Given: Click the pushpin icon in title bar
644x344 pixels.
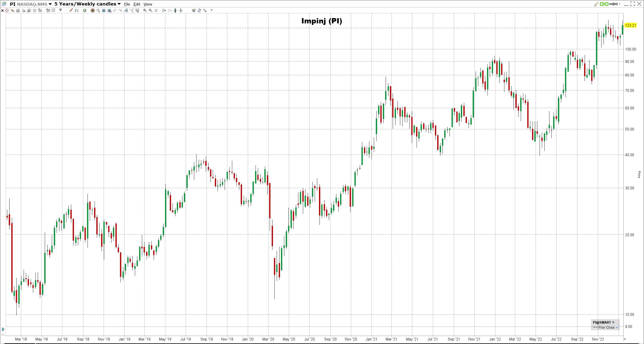Looking at the screenshot, I should click(x=613, y=4).
